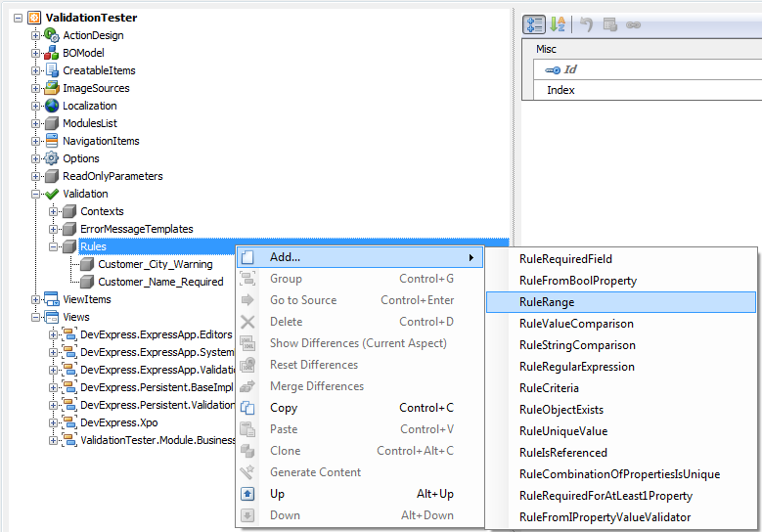Click the Id property row
The image size is (762, 532).
click(x=648, y=69)
